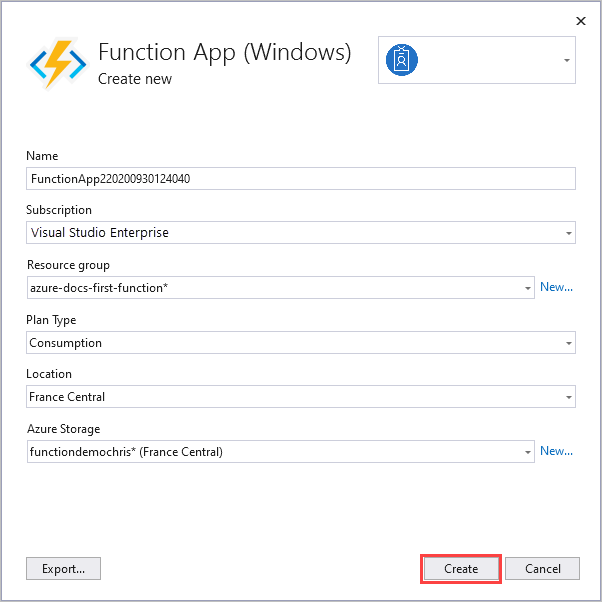Viewport: 602px width, 602px height.
Task: Open the Resource group dropdown arrow
Action: [x=528, y=288]
